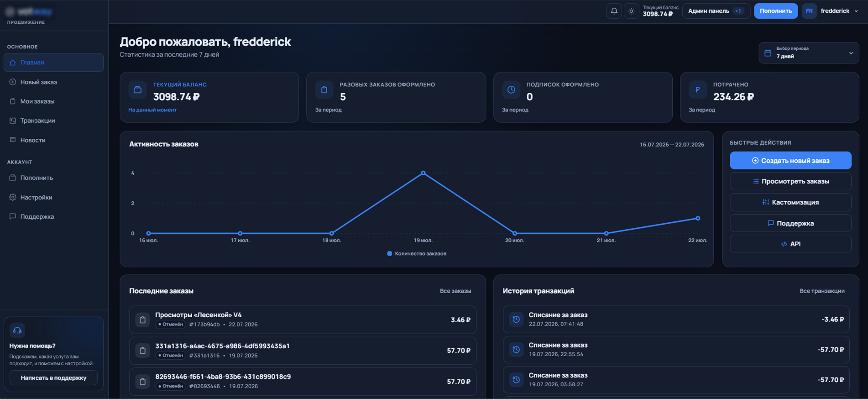Open Поддержка in the sidebar
The width and height of the screenshot is (868, 399).
coord(53,216)
